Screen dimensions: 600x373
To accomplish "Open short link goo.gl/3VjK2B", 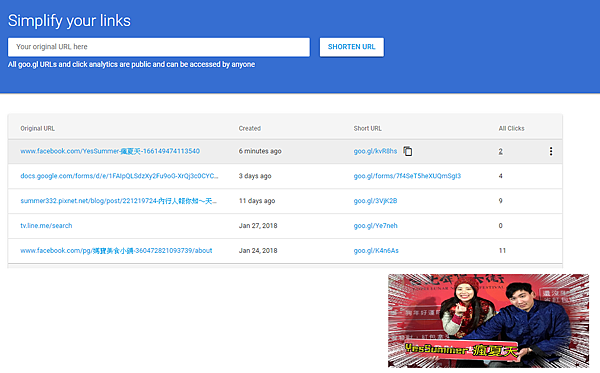I will point(375,201).
